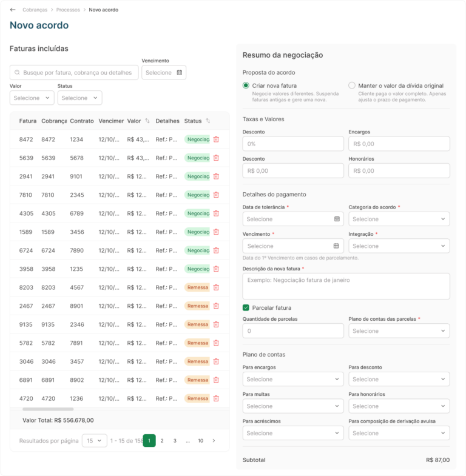Click the back arrow beside Cobranças breadcrumb
The image size is (466, 476).
13,10
